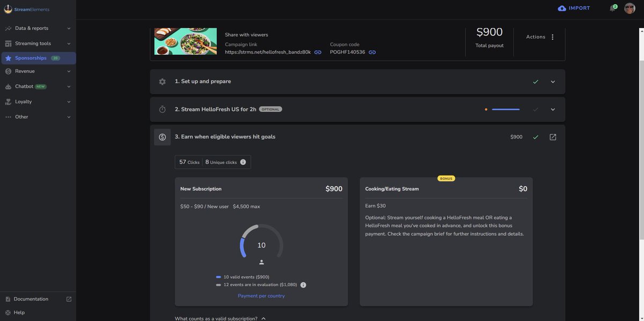Viewport: 644px width, 321px height.
Task: Click the HelloFresh campaign thumbnail image
Action: click(x=186, y=41)
